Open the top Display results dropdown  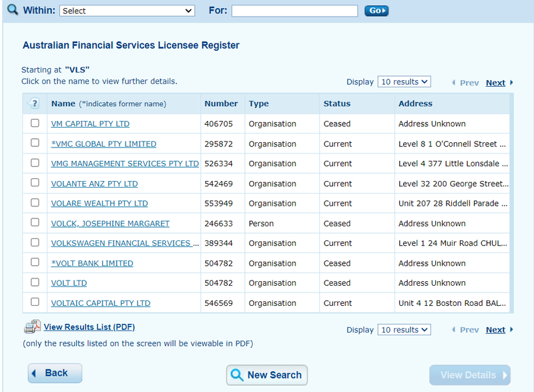tap(404, 81)
